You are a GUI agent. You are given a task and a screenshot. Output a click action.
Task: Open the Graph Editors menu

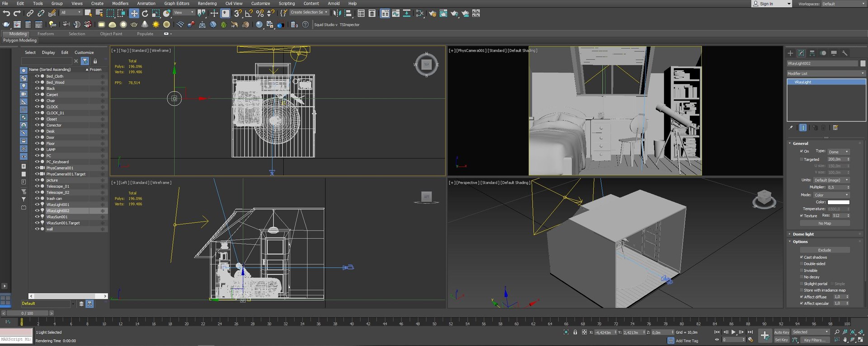tap(177, 3)
